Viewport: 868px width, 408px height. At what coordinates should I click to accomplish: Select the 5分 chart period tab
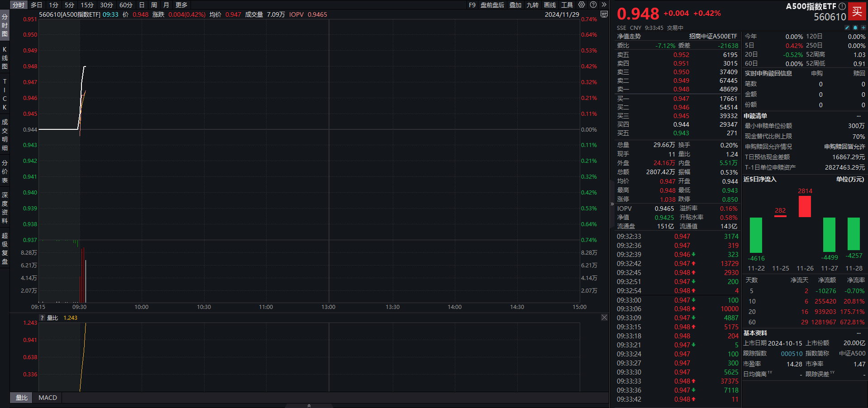click(69, 5)
